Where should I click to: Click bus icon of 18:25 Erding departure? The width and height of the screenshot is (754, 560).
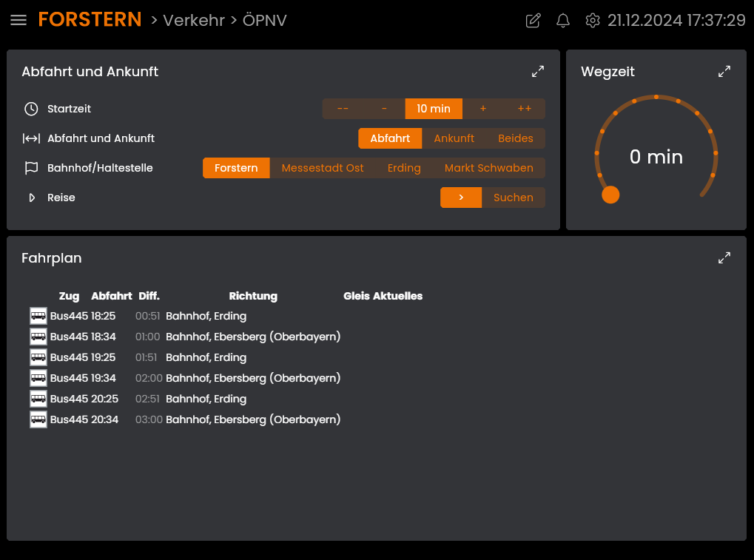(38, 316)
